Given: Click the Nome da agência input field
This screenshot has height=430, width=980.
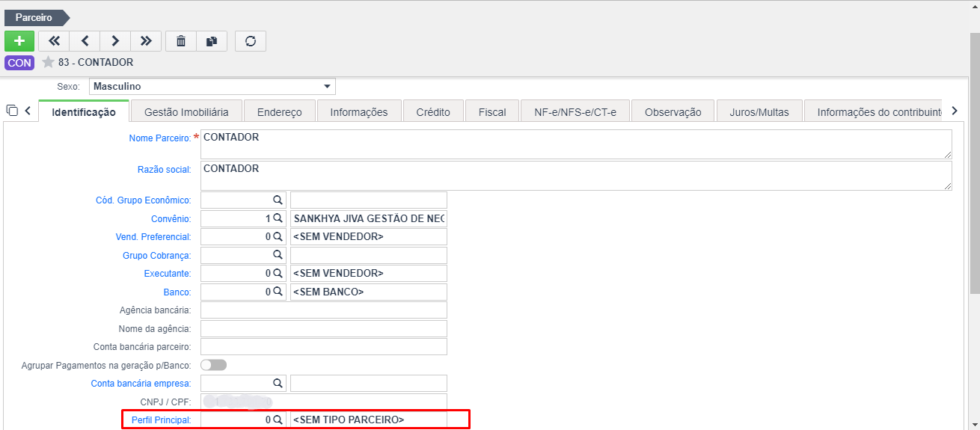Looking at the screenshot, I should click(324, 328).
